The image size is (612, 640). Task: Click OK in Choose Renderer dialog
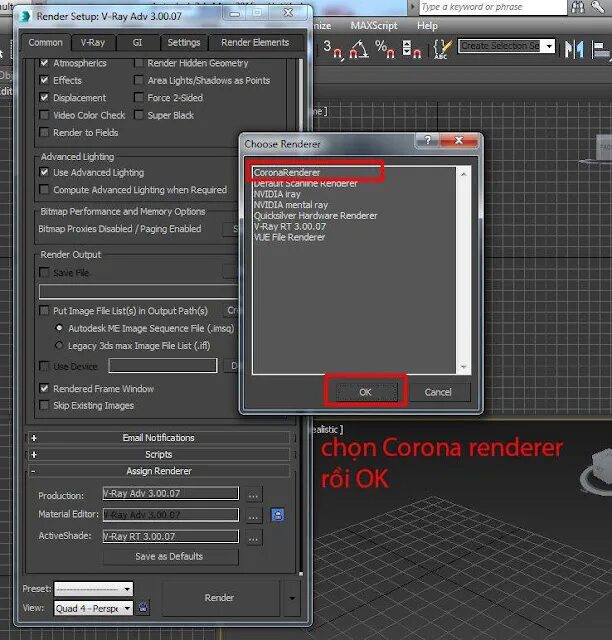click(365, 392)
